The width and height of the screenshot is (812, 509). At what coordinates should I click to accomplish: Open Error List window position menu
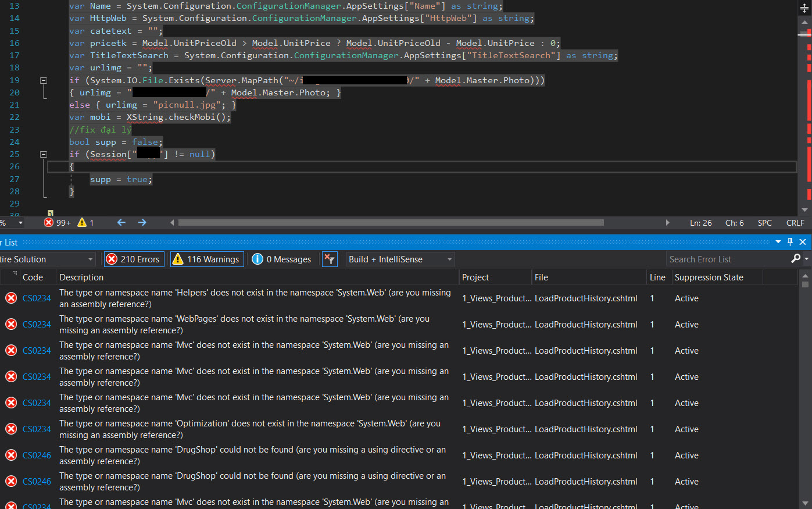tap(778, 242)
